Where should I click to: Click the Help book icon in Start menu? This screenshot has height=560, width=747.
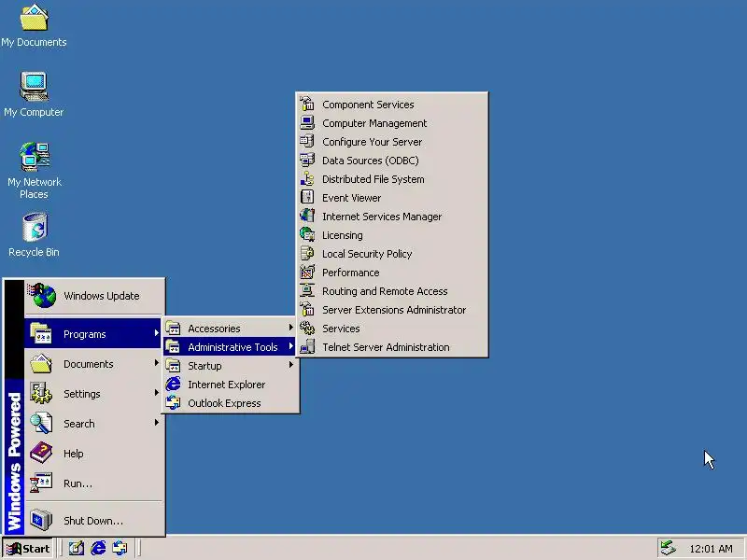41,453
